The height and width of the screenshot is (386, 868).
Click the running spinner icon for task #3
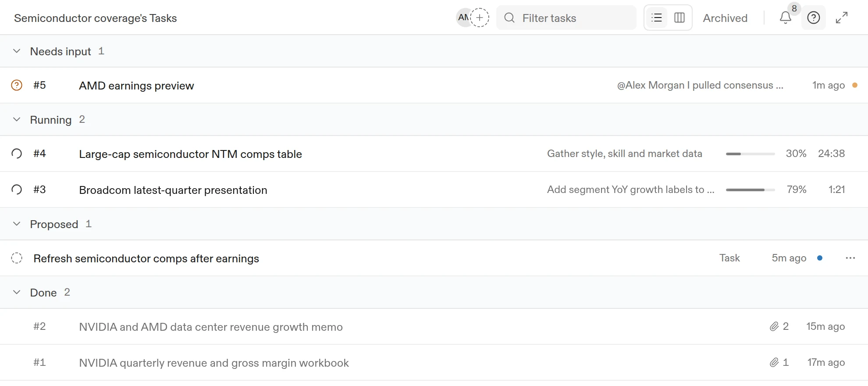click(x=17, y=189)
